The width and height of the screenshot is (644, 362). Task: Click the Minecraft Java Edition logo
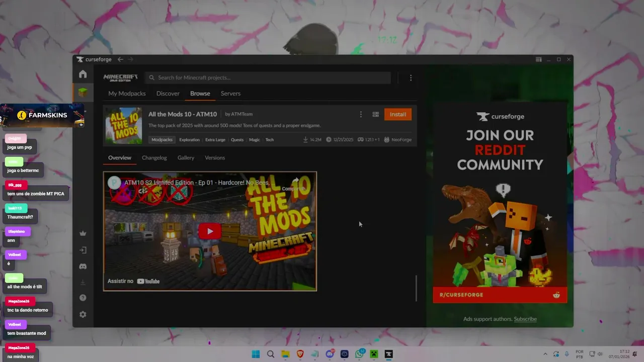[120, 77]
